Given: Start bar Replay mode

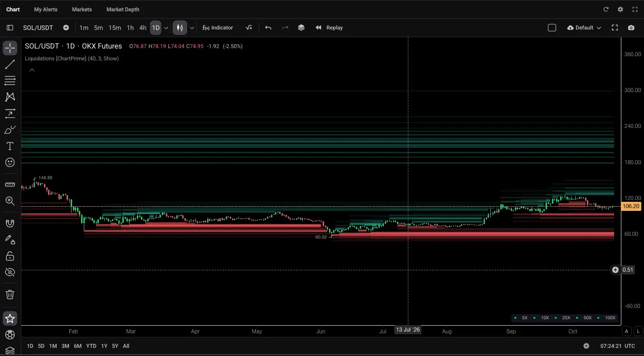Looking at the screenshot, I should (329, 28).
